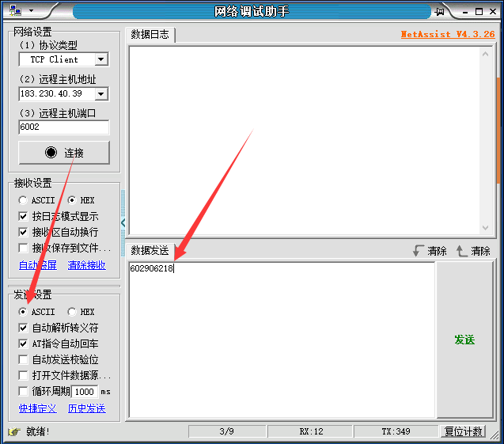
Task: Enable save received data to file
Action: coord(23,248)
